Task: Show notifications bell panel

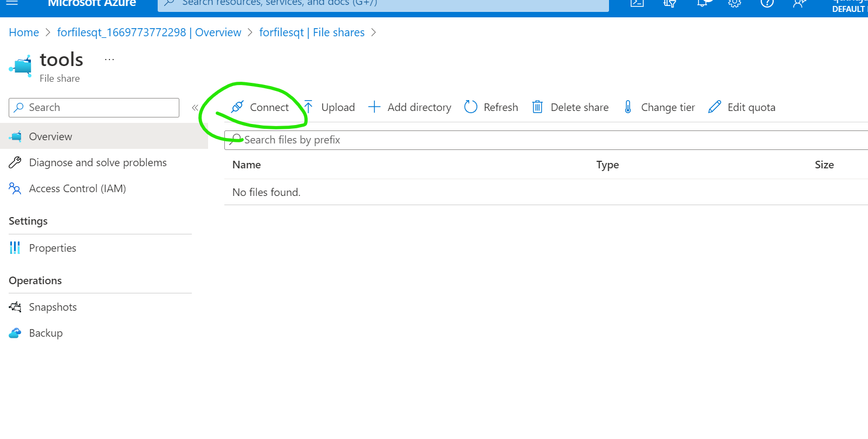Action: point(702,3)
